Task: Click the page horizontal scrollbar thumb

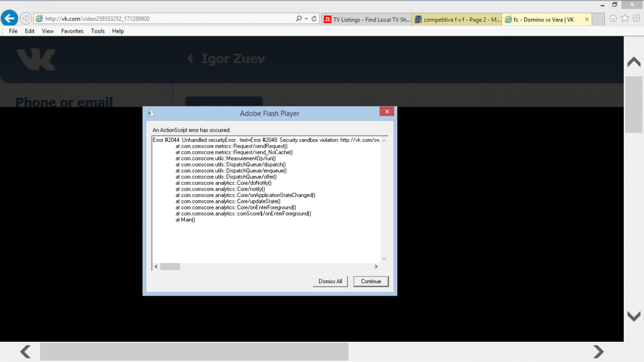Action: [x=194, y=351]
